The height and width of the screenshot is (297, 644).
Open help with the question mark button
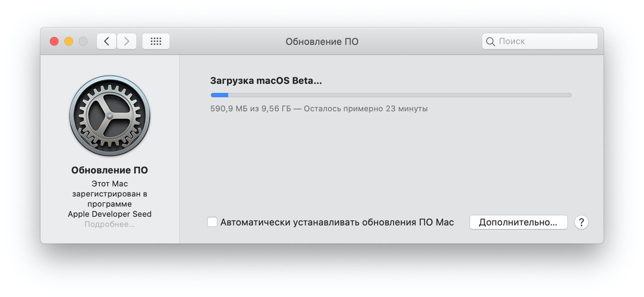point(581,222)
